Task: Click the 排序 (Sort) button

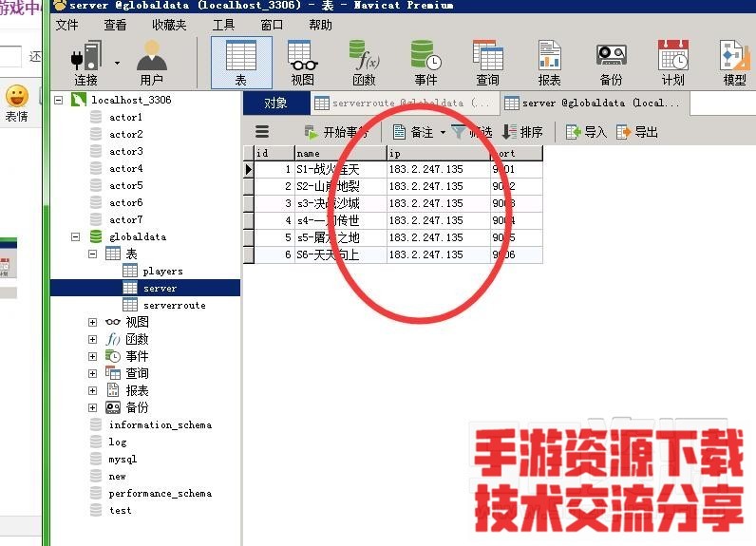Action: [x=522, y=132]
